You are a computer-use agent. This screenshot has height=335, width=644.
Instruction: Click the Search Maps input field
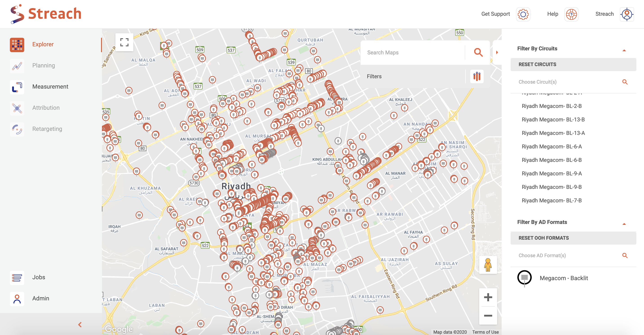pyautogui.click(x=412, y=53)
